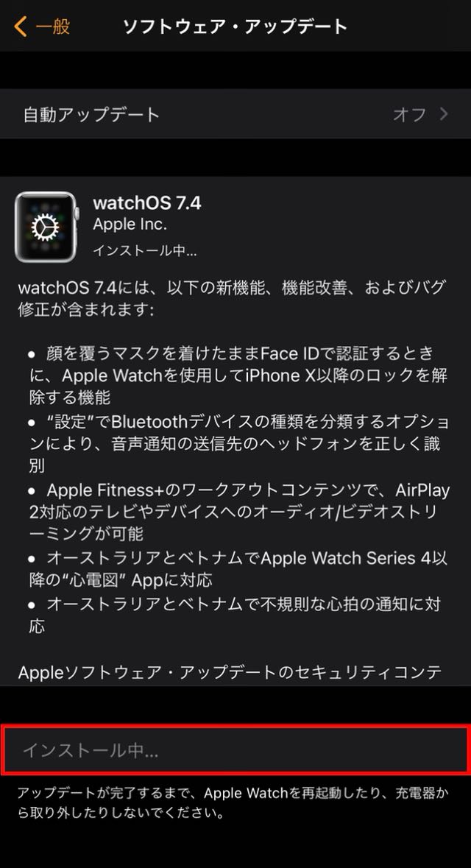
Task: Open the 自動アップデート row
Action: coord(235,114)
